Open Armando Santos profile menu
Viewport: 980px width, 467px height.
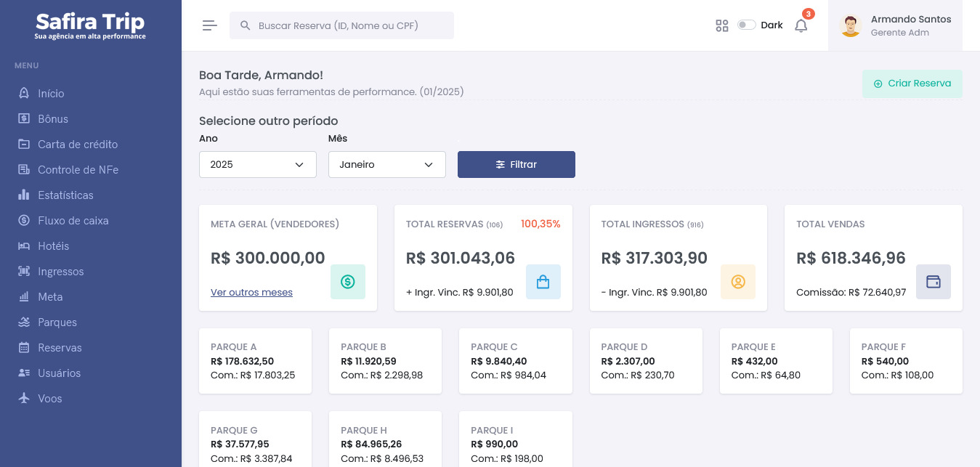[895, 25]
